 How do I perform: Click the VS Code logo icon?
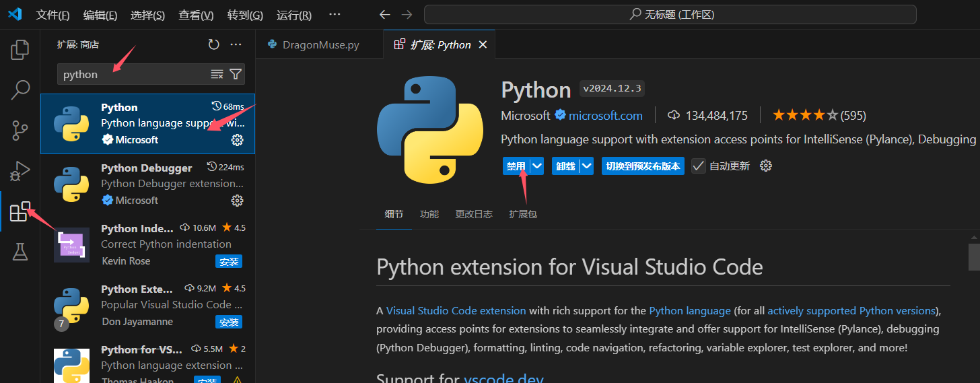pyautogui.click(x=15, y=14)
